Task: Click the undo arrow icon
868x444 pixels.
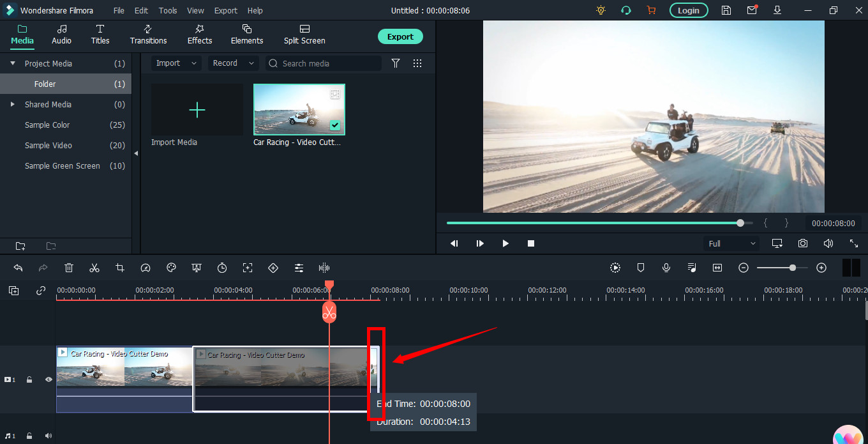Action: 18,268
